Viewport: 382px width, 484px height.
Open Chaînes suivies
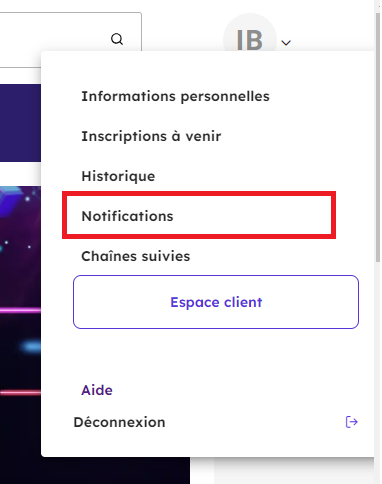coord(136,256)
